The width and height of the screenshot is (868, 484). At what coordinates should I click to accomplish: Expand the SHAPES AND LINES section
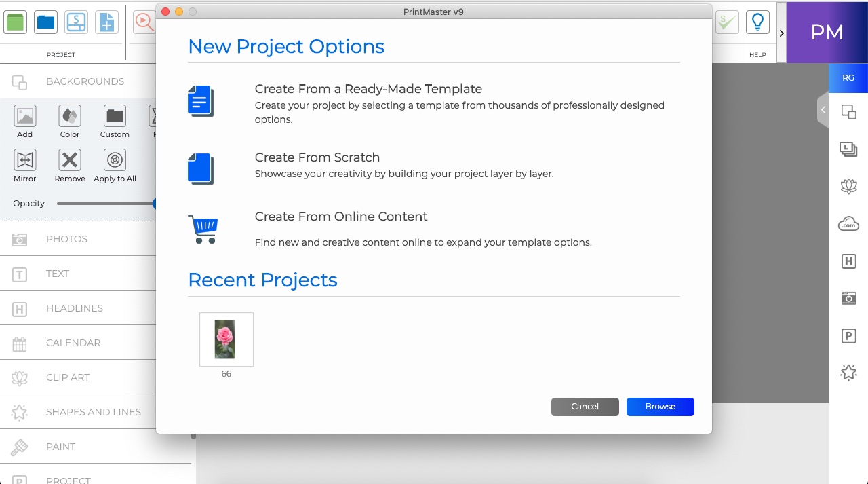78,412
